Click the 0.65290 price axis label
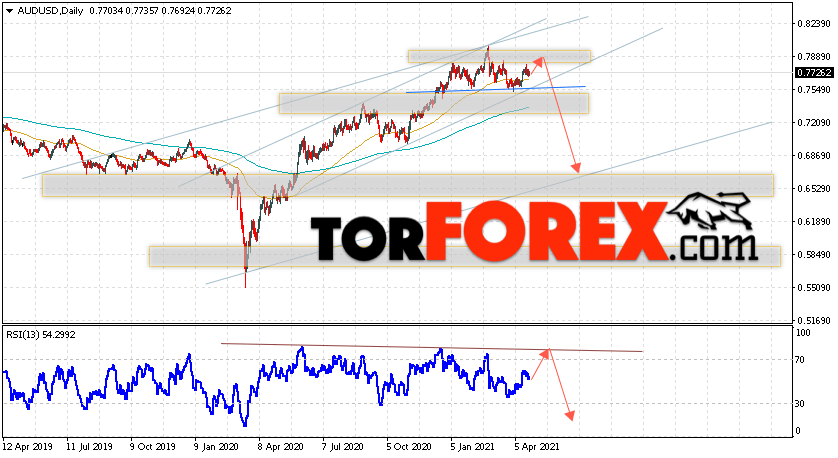Screen dimensions: 838x458 814,189
